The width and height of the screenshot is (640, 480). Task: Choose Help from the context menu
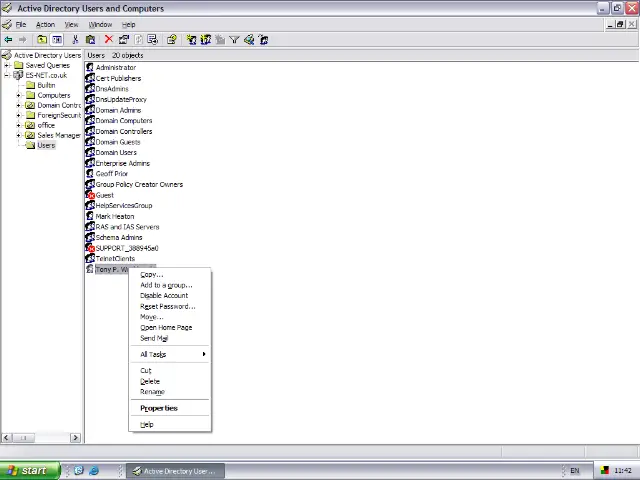coord(170,424)
